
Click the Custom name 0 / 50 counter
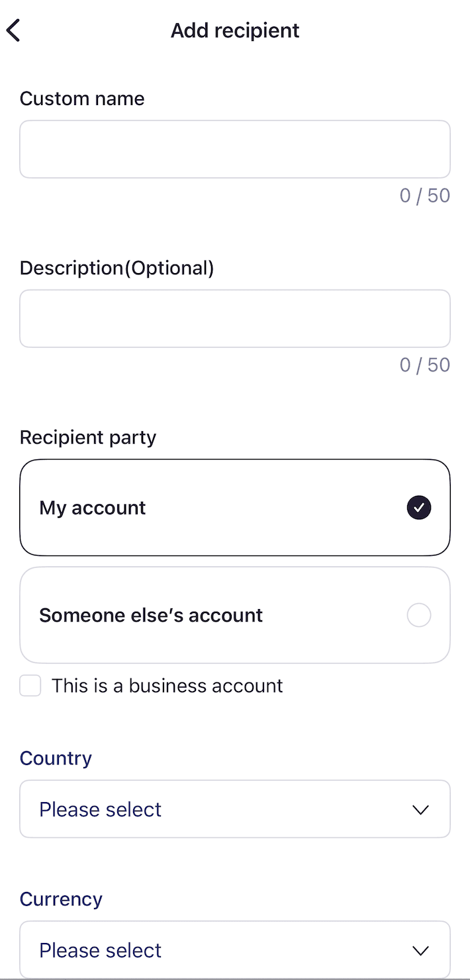(x=424, y=196)
